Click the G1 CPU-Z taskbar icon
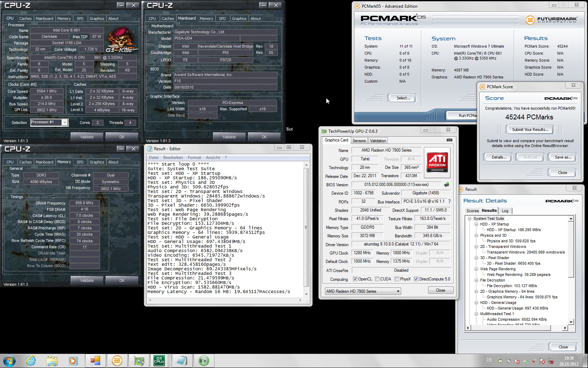588x368 pixels. click(159, 361)
